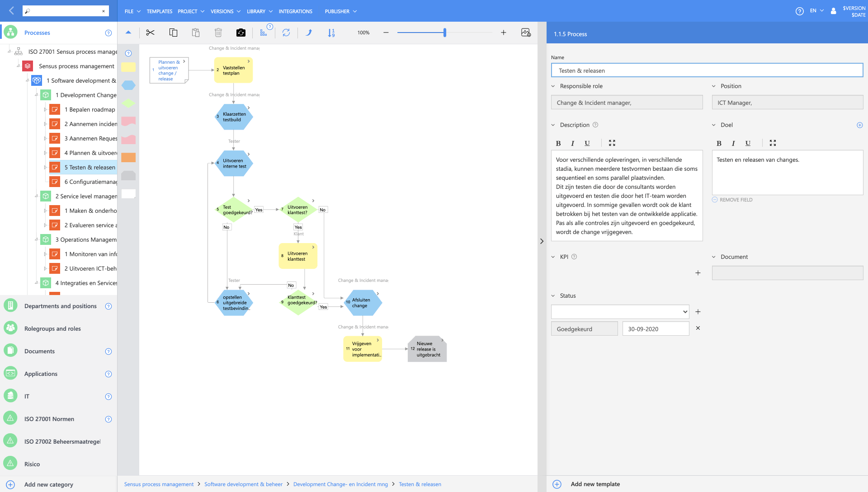This screenshot has height=492, width=868.
Task: Open the EN language dropdown
Action: coord(817,11)
